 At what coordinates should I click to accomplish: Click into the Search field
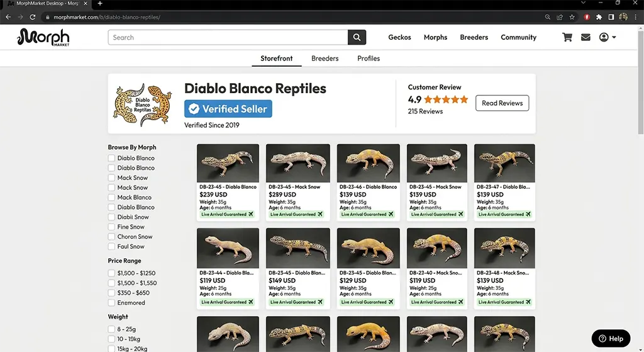228,37
